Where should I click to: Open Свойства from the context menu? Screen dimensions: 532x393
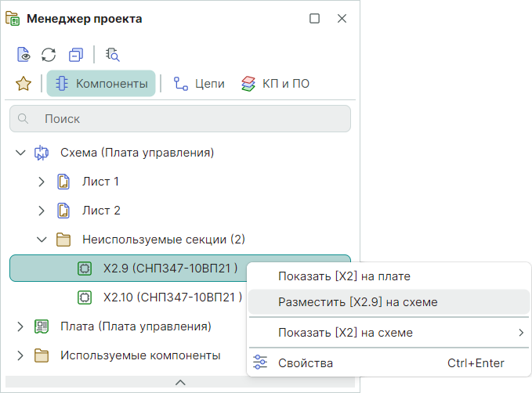pyautogui.click(x=389, y=363)
